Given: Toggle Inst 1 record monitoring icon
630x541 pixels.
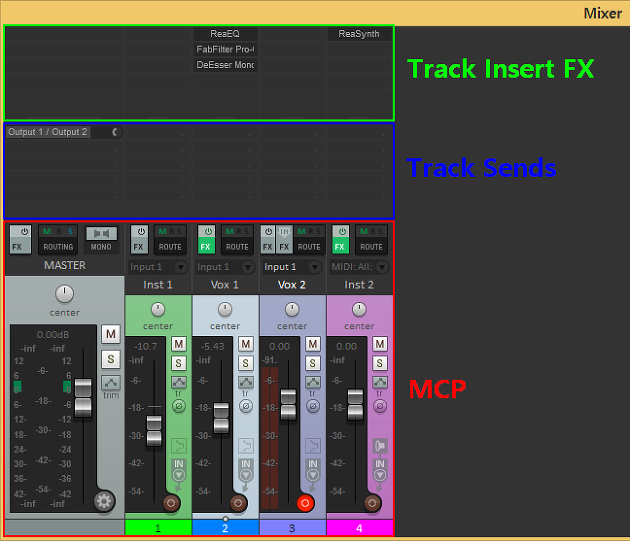Looking at the screenshot, I should click(x=179, y=446).
